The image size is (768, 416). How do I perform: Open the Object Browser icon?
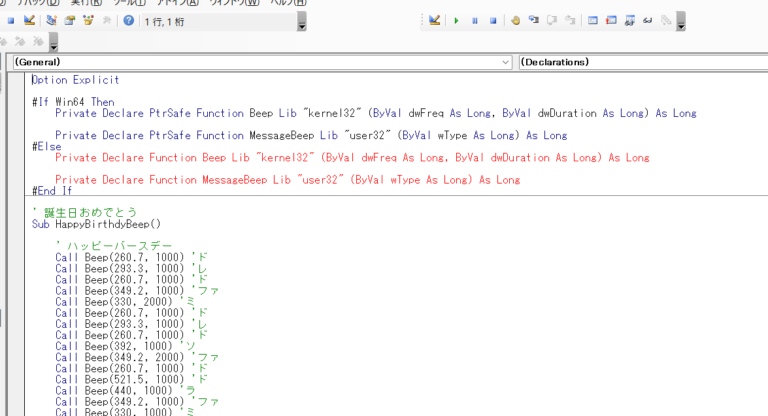click(87, 20)
